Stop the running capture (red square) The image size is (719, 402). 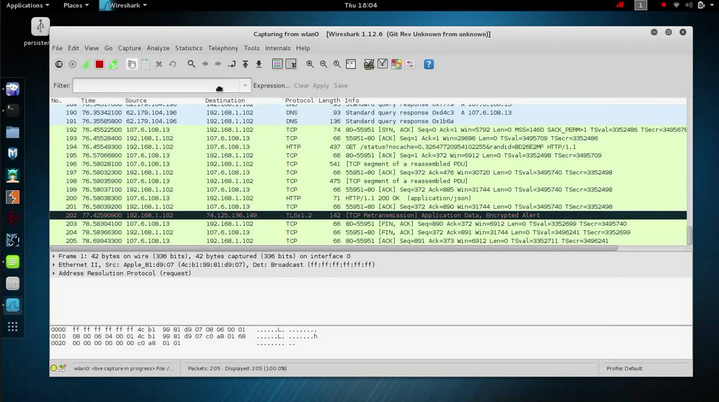point(99,64)
